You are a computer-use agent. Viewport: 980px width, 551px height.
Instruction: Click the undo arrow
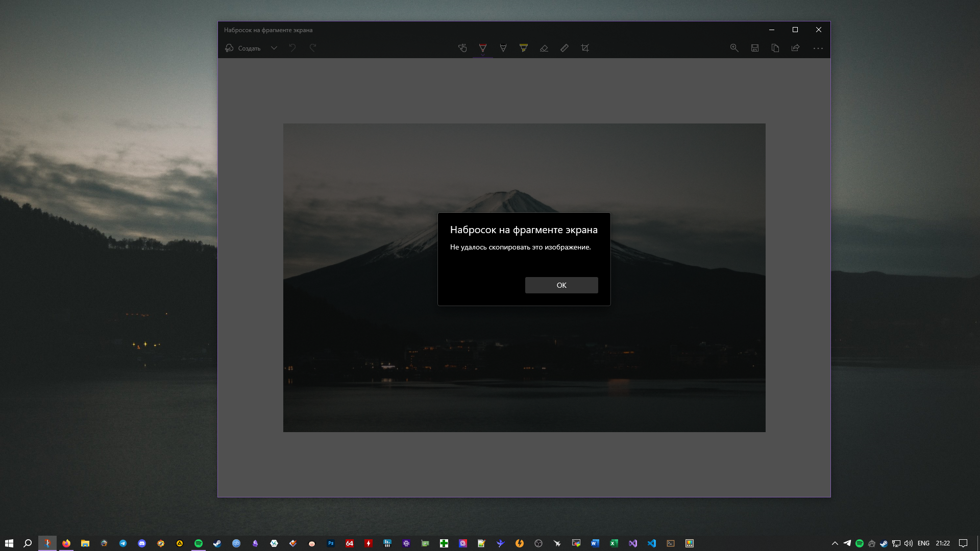point(292,48)
